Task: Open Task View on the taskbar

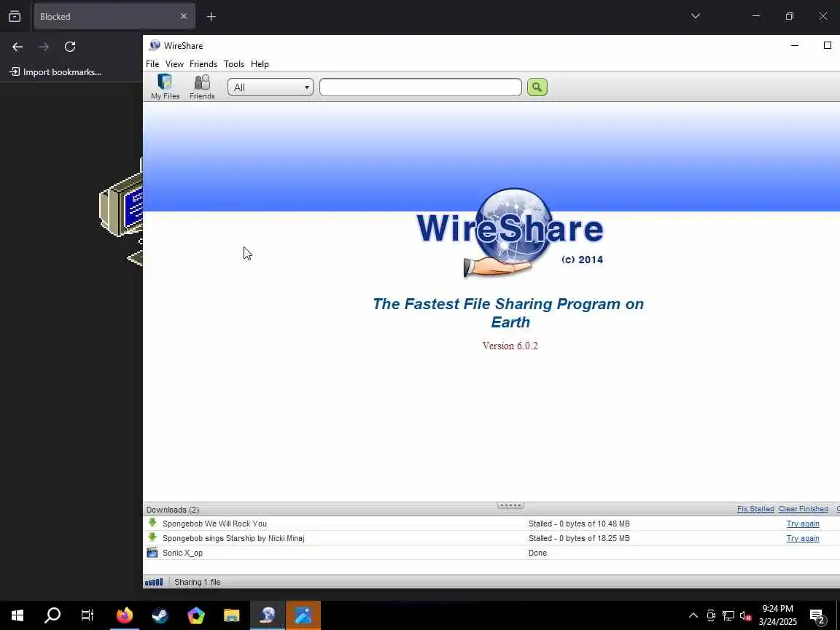Action: coord(87,615)
